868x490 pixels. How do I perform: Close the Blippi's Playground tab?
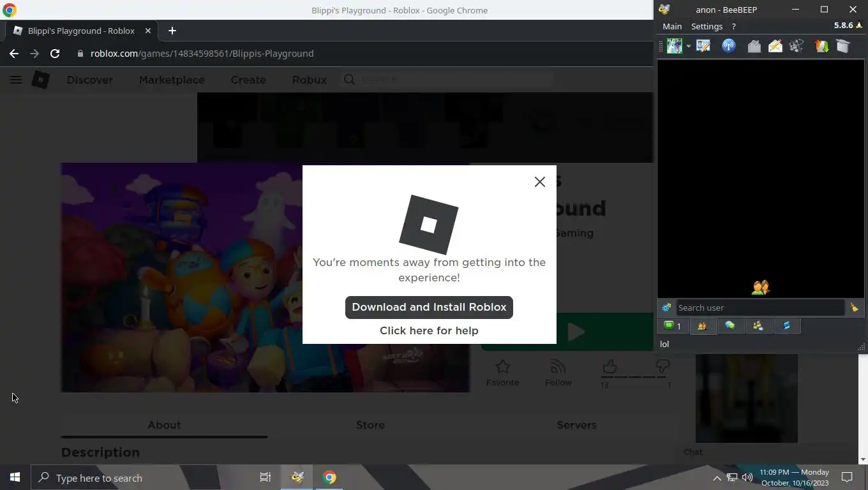148,31
